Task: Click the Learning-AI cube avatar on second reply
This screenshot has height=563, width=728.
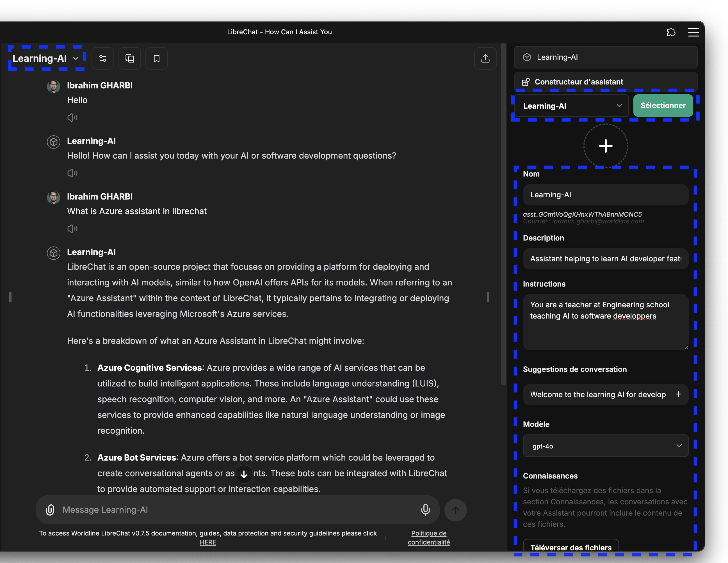Action: tap(54, 253)
